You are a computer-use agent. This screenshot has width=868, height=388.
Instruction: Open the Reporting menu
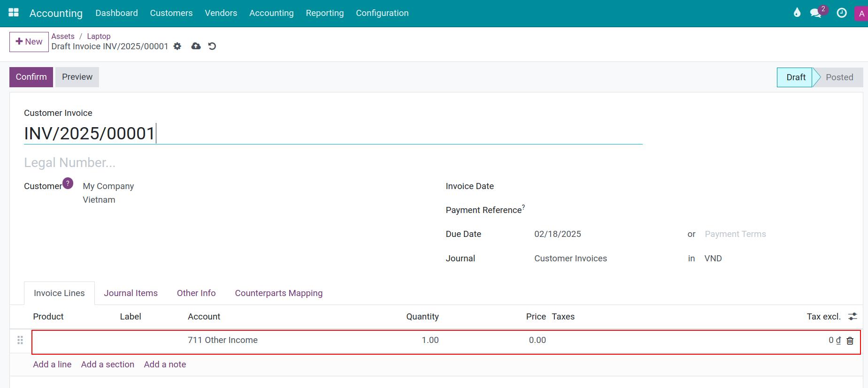click(325, 13)
